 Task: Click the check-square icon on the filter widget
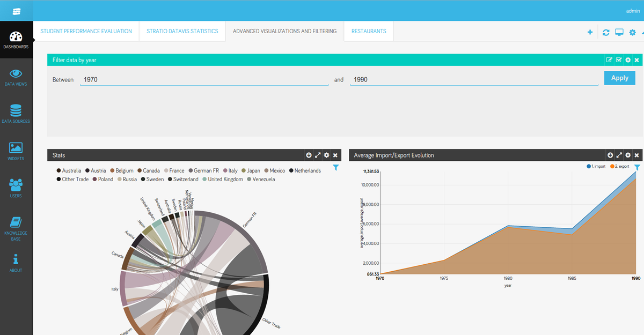point(619,60)
